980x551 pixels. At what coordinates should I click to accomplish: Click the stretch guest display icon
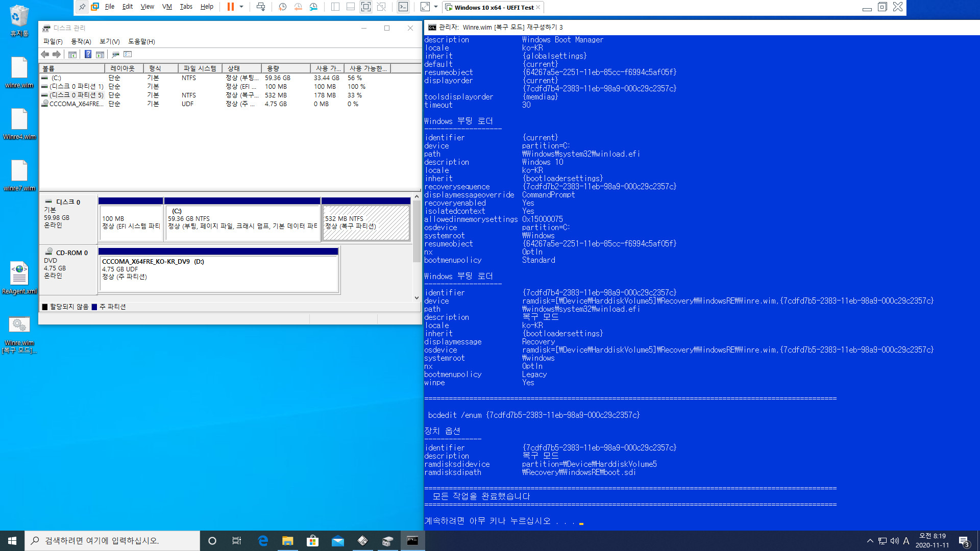425,7
